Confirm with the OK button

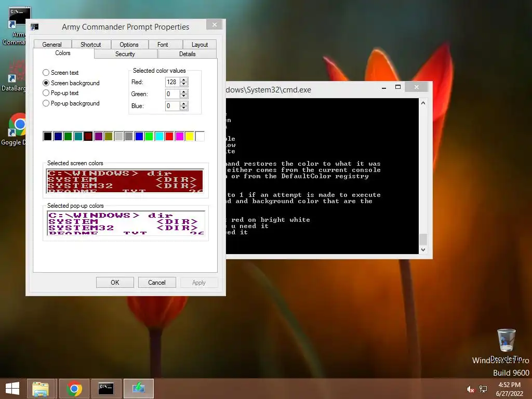coord(115,282)
